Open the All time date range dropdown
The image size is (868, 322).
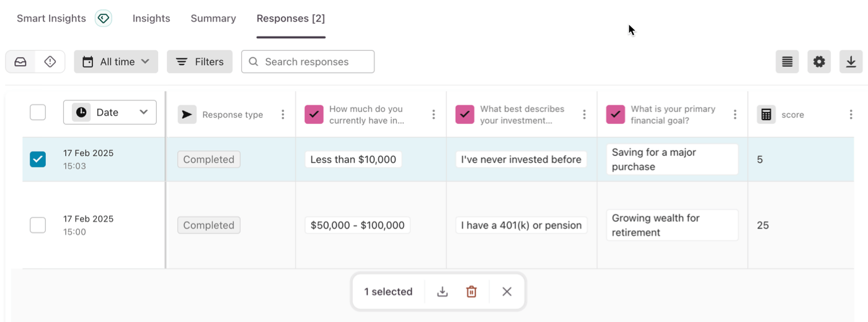[116, 62]
